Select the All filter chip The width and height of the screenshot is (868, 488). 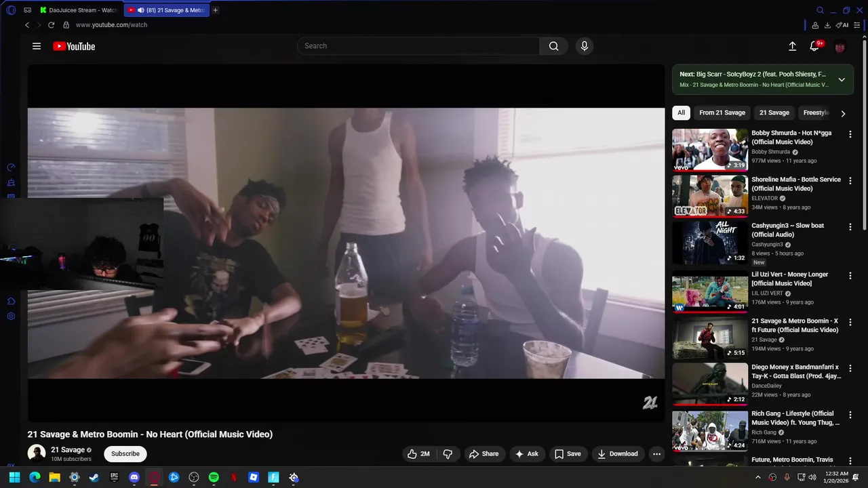click(x=681, y=113)
